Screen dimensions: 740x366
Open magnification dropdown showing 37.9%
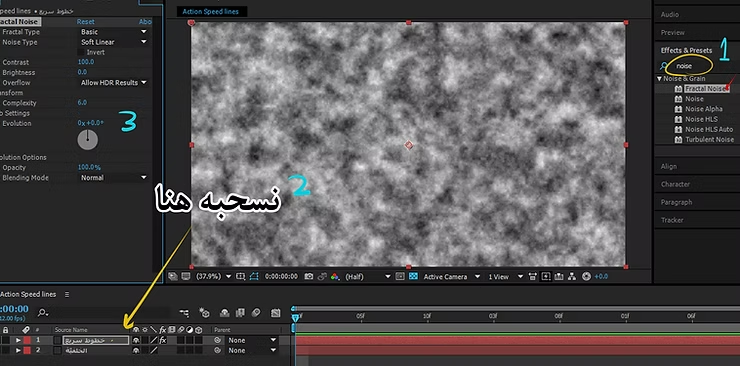[x=213, y=276]
